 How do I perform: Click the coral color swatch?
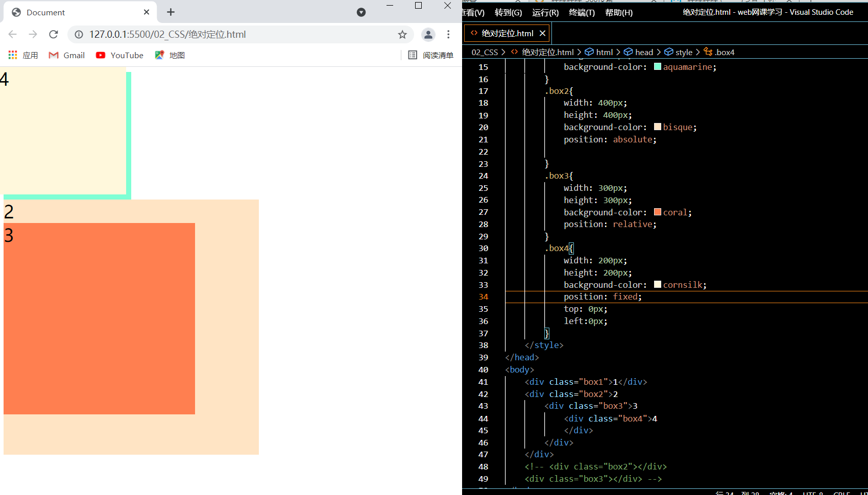(658, 212)
